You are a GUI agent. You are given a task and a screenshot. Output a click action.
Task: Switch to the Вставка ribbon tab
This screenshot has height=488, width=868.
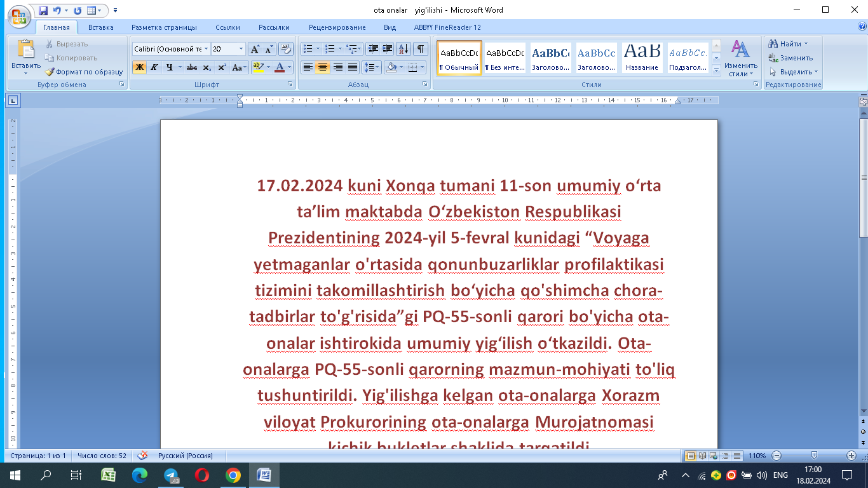pyautogui.click(x=101, y=27)
